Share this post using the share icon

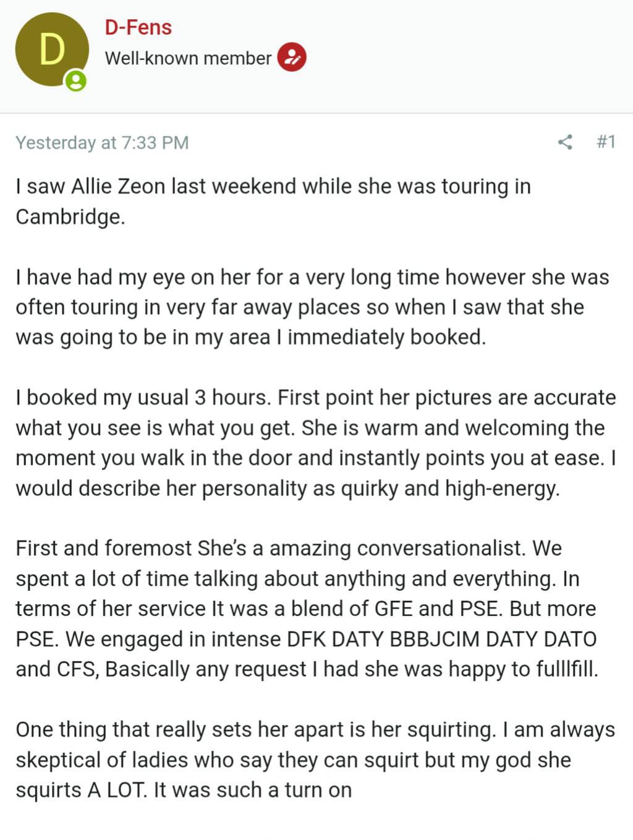point(564,142)
